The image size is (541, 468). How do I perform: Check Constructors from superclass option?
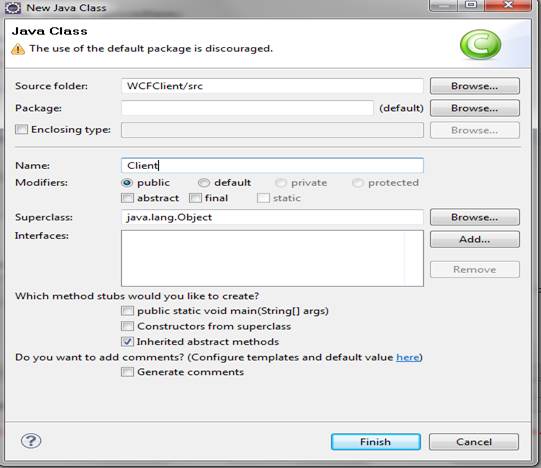click(x=127, y=326)
